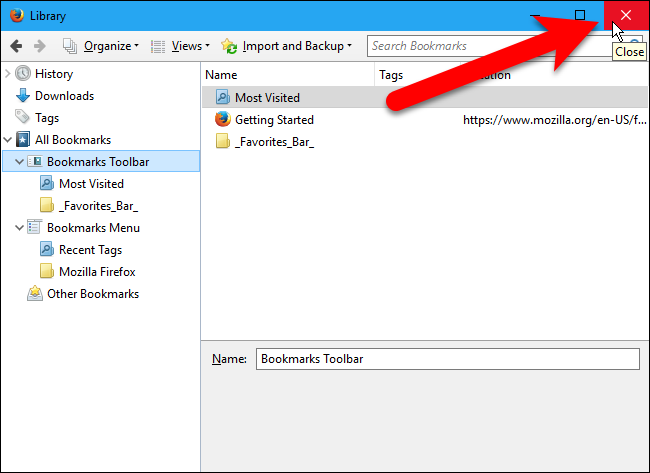This screenshot has height=473, width=650.
Task: Open the Views menu
Action: click(x=180, y=46)
